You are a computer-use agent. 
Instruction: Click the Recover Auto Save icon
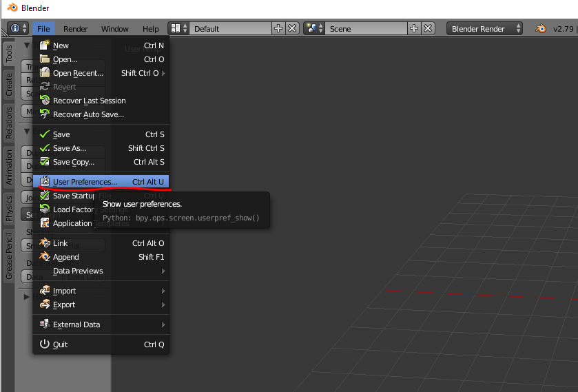tap(45, 114)
